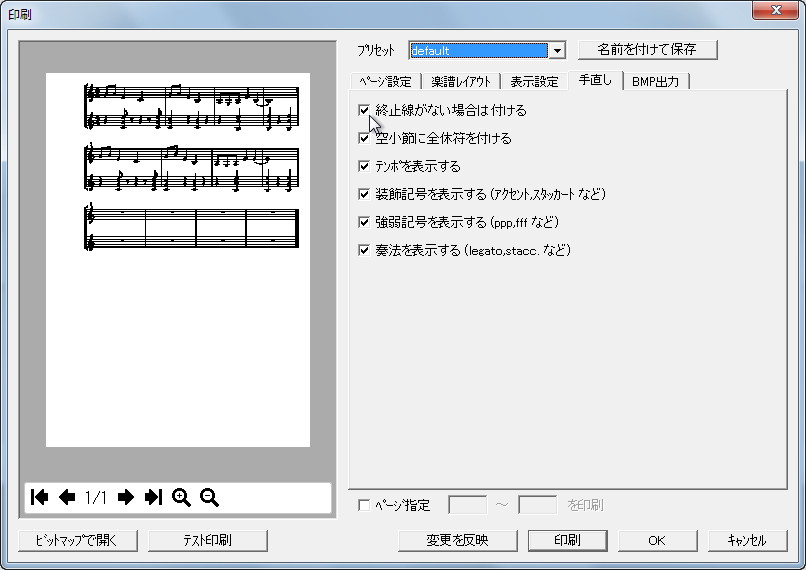Confirm with OK button

coord(657,540)
